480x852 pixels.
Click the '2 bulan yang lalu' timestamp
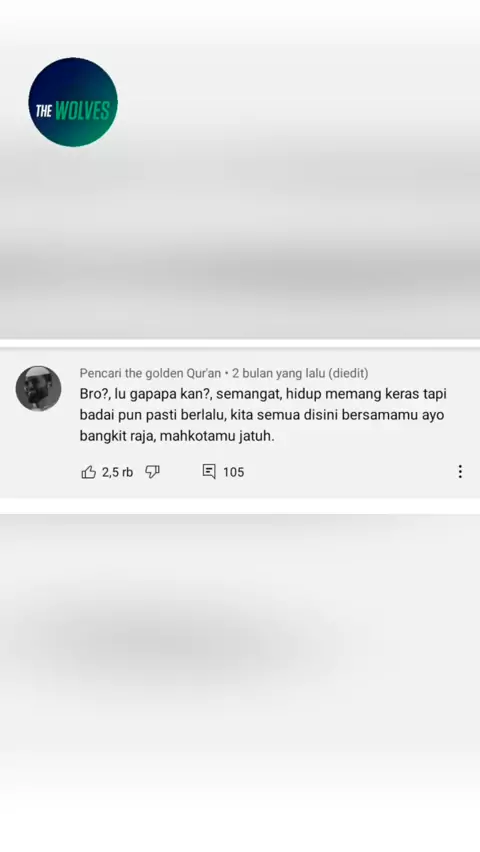(x=278, y=373)
